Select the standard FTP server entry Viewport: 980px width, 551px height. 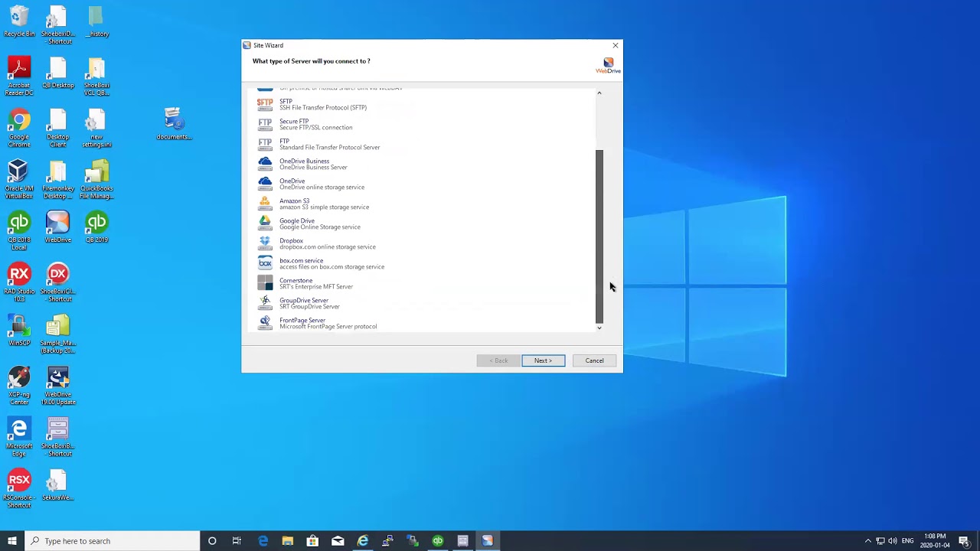click(x=318, y=144)
